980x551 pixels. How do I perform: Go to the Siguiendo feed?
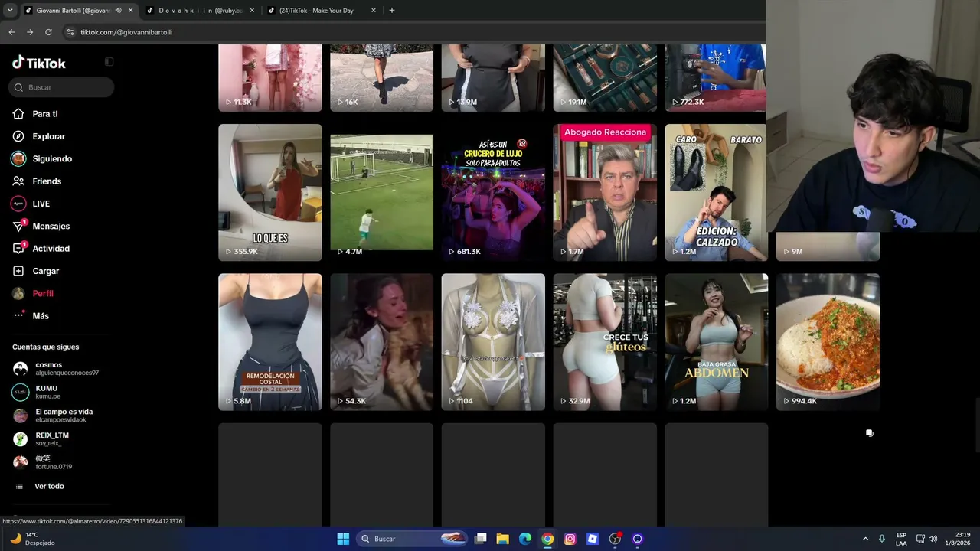pos(52,158)
